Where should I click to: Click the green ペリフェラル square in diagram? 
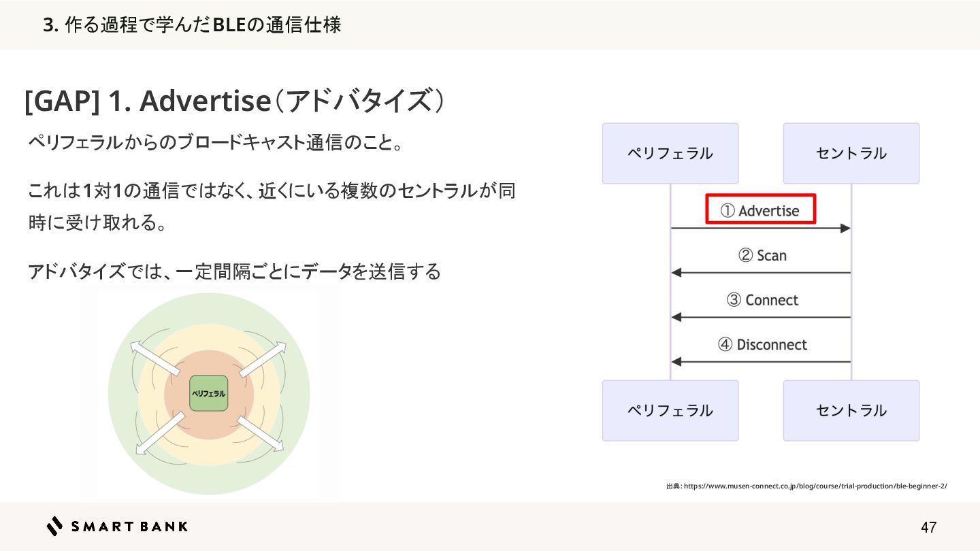coord(208,393)
